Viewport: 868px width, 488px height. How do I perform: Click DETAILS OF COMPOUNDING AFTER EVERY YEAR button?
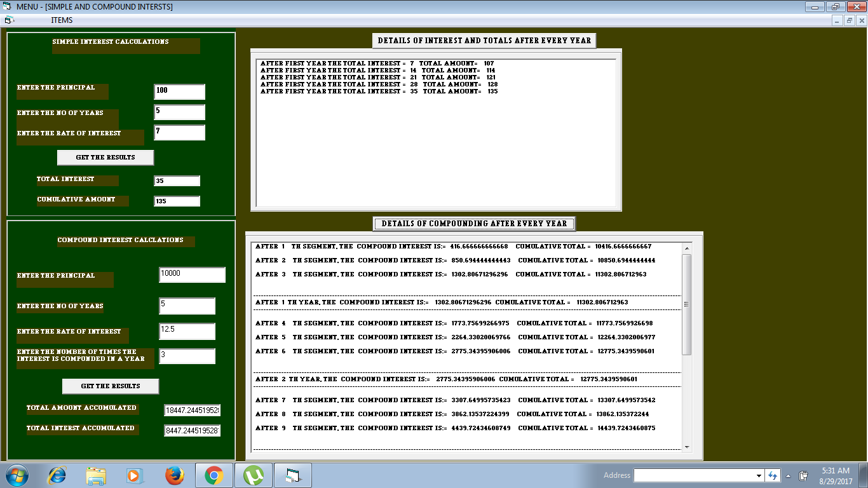[474, 224]
